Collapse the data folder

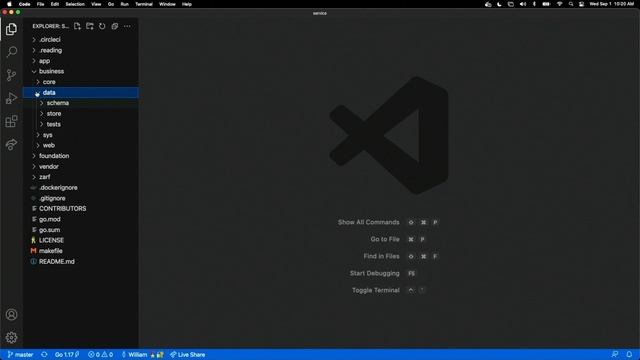(x=81, y=93)
